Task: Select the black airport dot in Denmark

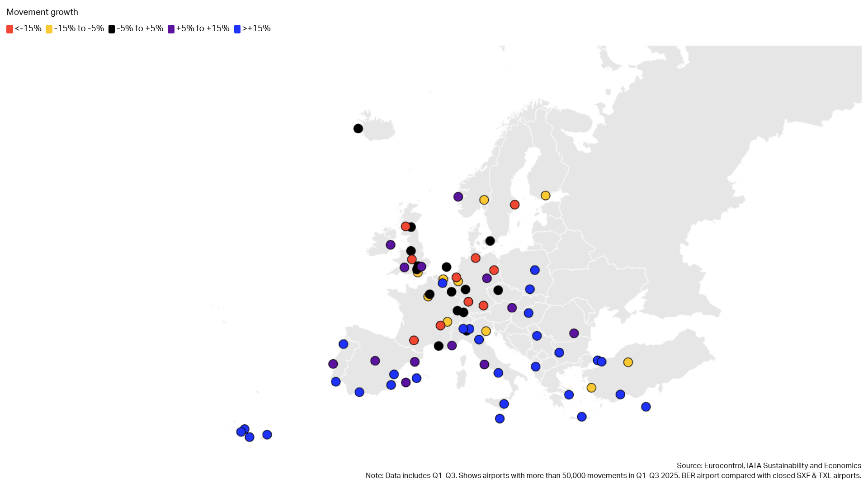Action: click(x=490, y=241)
